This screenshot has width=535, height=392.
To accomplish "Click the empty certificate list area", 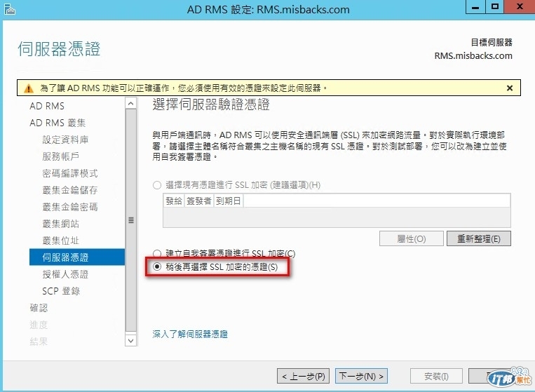I will click(x=337, y=217).
